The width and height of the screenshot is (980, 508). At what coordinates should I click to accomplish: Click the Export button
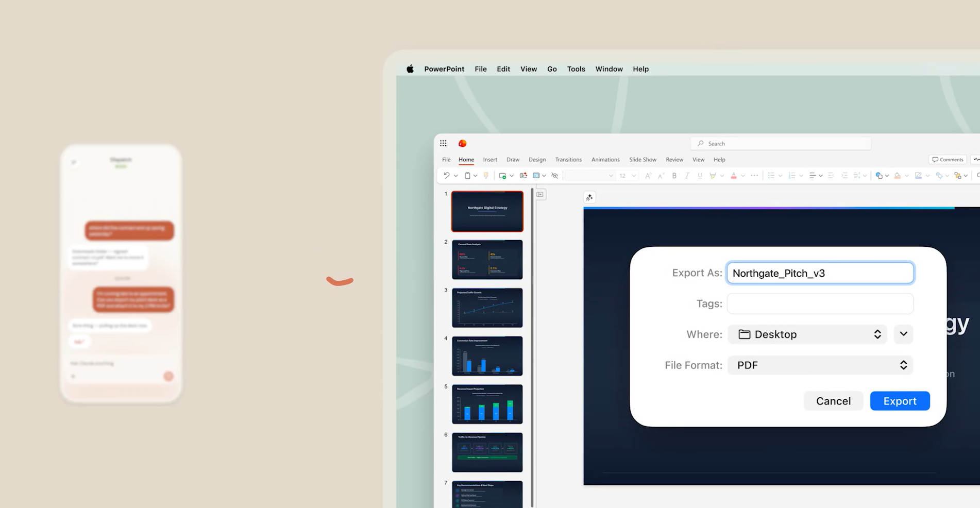[x=900, y=401]
